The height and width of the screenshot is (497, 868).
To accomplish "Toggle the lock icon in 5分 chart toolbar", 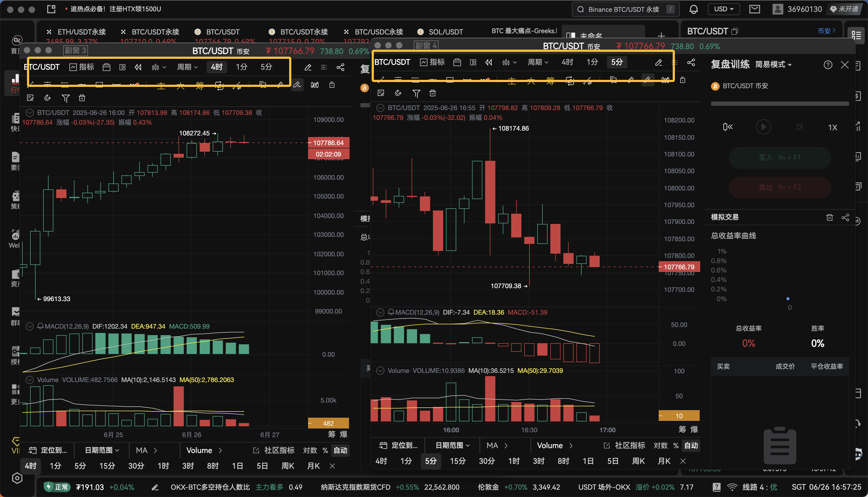I will 682,80.
